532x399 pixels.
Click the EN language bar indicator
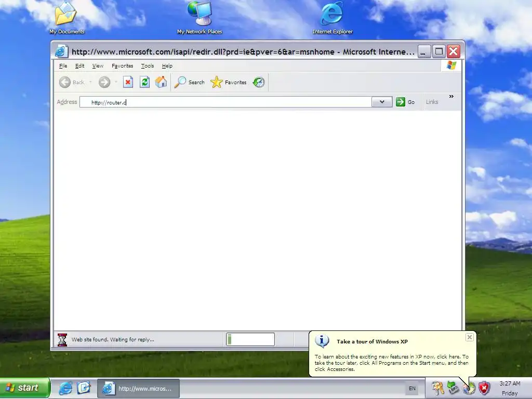pyautogui.click(x=412, y=389)
